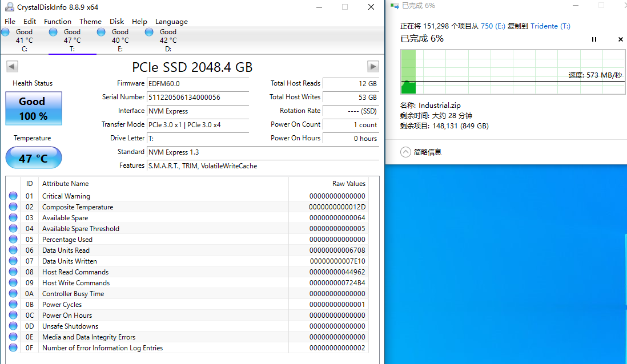Image resolution: width=627 pixels, height=364 pixels.
Task: Click status orb for Power On Hours row 0C
Action: click(x=13, y=316)
